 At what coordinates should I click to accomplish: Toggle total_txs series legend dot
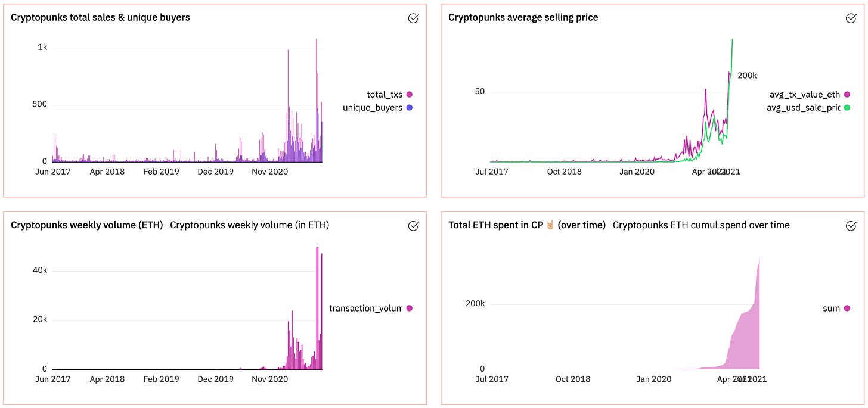409,95
